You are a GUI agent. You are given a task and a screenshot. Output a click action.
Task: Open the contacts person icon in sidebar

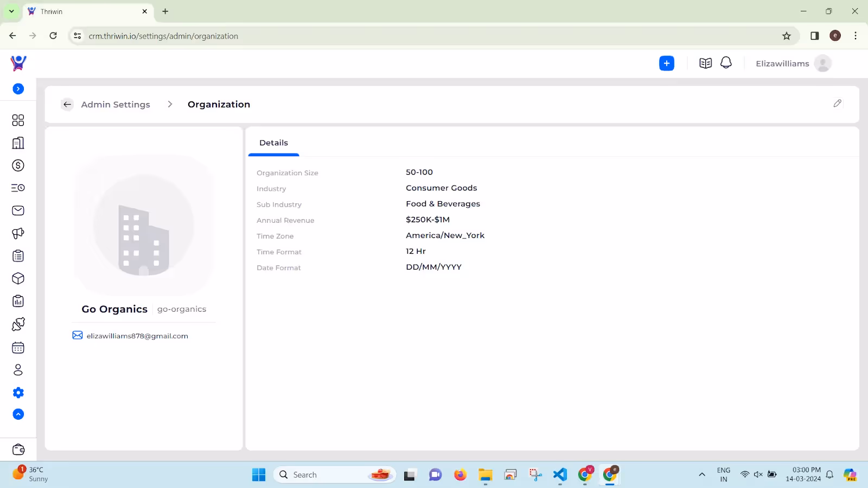coord(18,370)
